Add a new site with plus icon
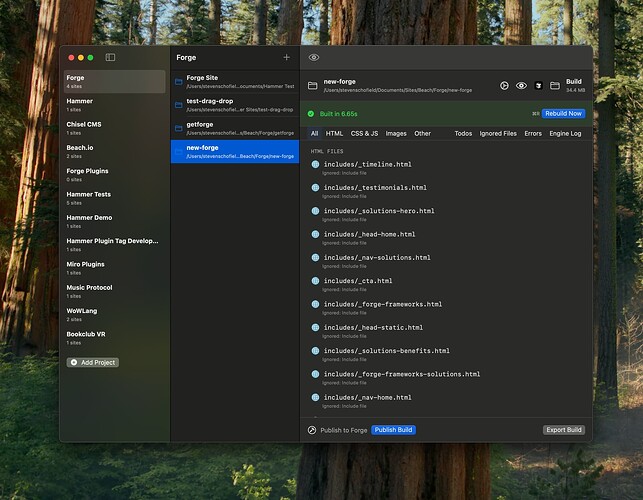This screenshot has width=643, height=500. click(x=287, y=57)
